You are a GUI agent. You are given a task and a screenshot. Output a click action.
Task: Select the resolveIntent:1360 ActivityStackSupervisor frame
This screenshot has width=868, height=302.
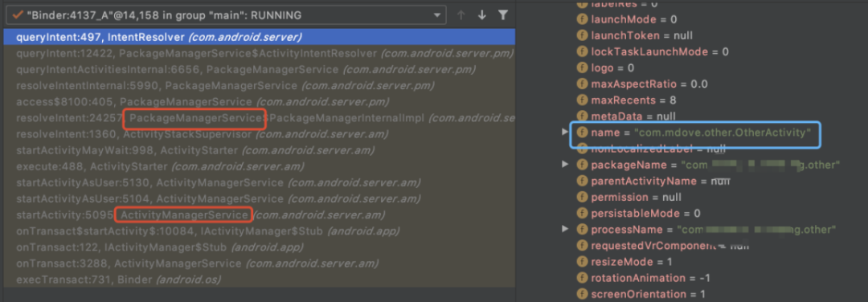[x=258, y=134]
